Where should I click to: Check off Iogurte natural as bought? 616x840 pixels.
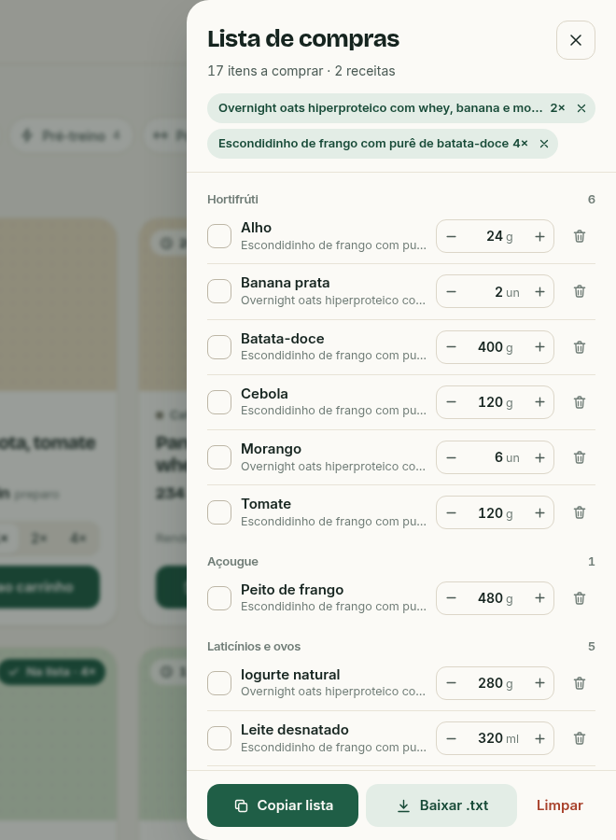(x=219, y=683)
